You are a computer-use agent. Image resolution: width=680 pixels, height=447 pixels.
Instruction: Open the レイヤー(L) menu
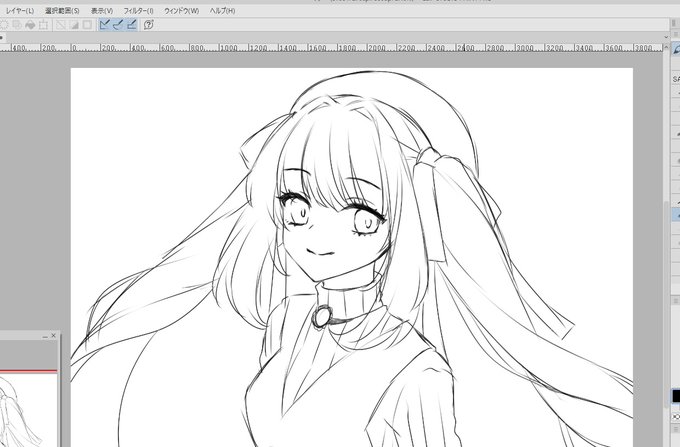click(20, 11)
